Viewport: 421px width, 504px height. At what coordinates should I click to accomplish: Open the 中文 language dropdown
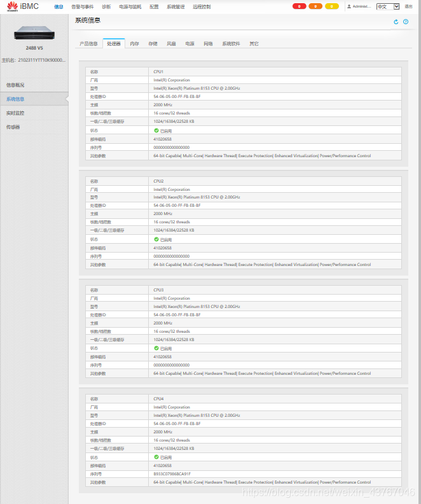pyautogui.click(x=388, y=6)
